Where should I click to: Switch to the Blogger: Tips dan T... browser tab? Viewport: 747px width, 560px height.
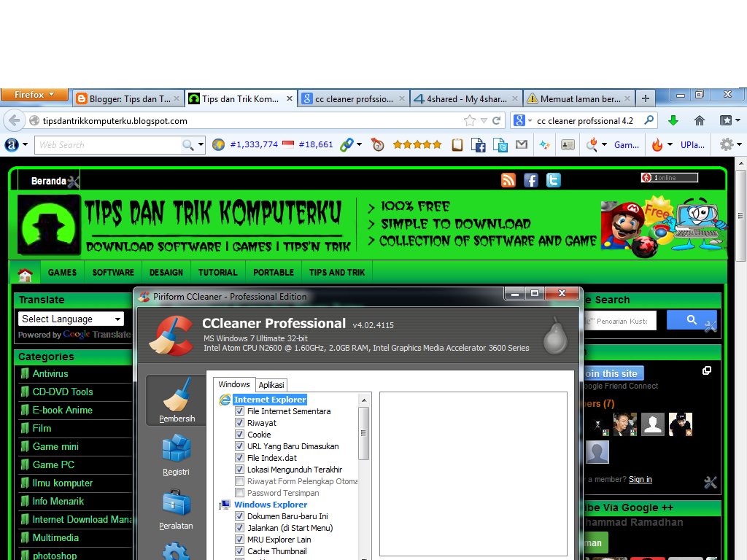(x=129, y=98)
